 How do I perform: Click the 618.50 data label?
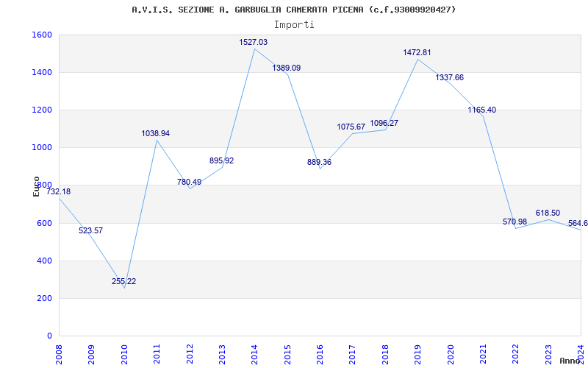coord(548,213)
